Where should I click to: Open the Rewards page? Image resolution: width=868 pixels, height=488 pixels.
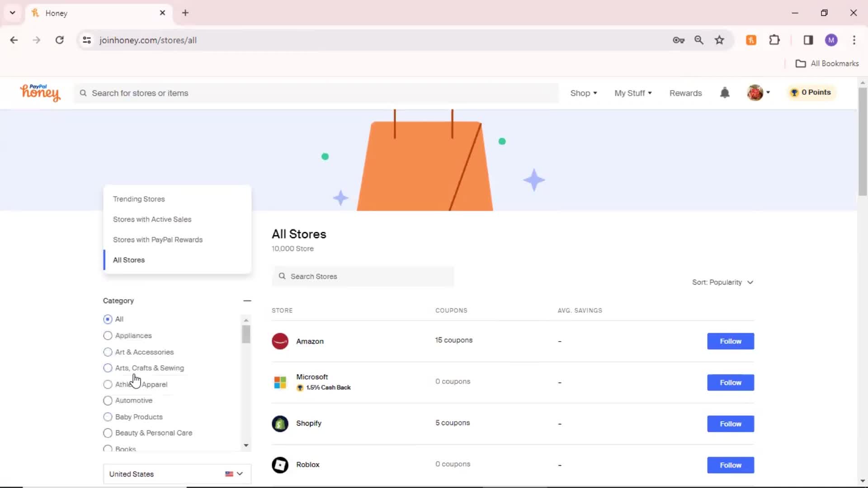coord(685,93)
